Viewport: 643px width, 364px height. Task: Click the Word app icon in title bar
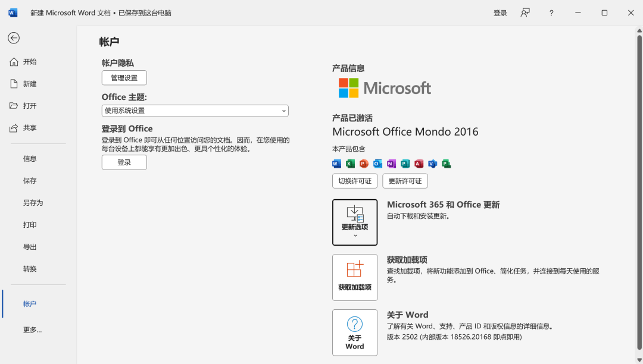pos(13,12)
